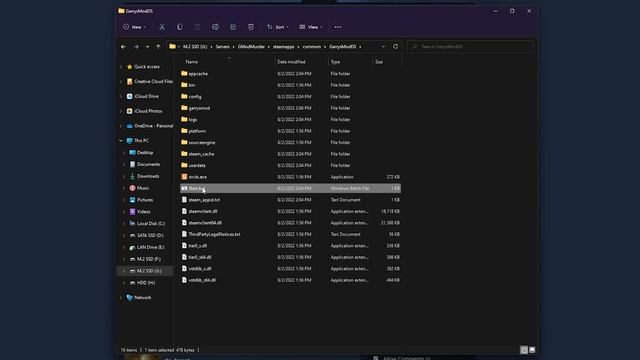Select the Start.bat batch file
The width and height of the screenshot is (640, 360).
tap(290, 188)
